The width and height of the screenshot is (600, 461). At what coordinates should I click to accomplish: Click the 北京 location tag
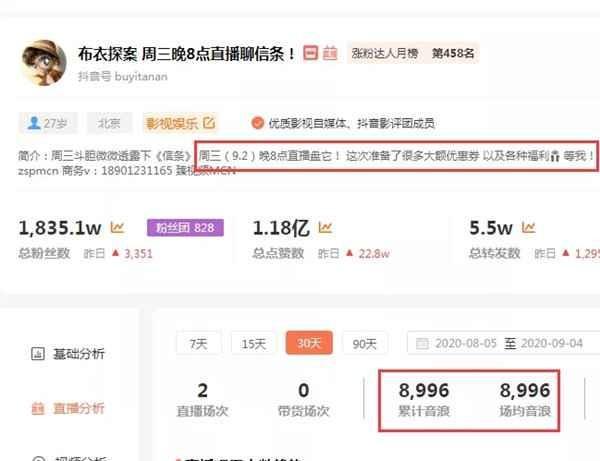(109, 123)
